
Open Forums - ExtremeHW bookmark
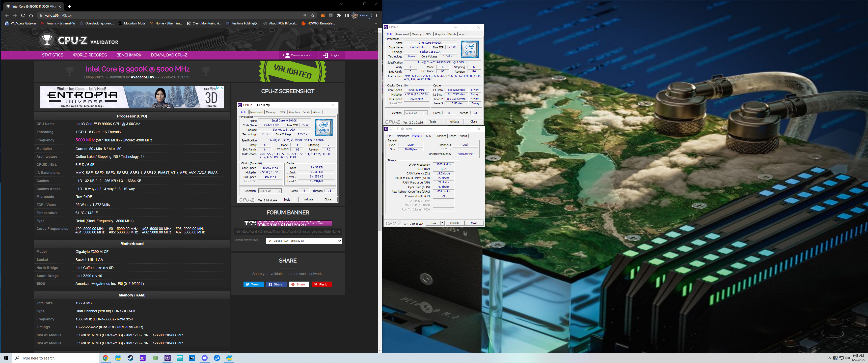click(x=58, y=23)
